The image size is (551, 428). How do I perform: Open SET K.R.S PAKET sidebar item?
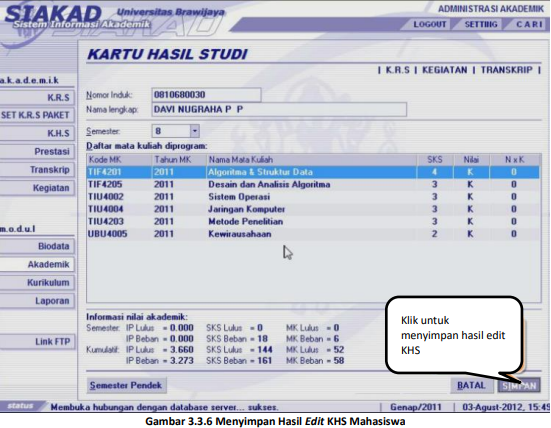37,115
